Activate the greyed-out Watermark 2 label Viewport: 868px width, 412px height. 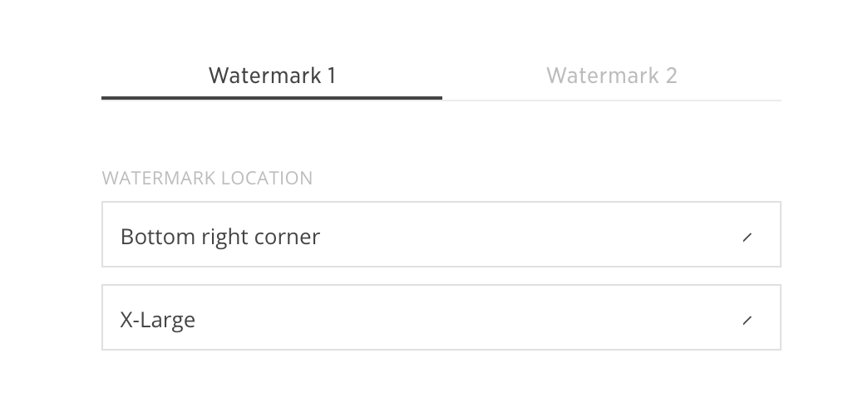(611, 76)
